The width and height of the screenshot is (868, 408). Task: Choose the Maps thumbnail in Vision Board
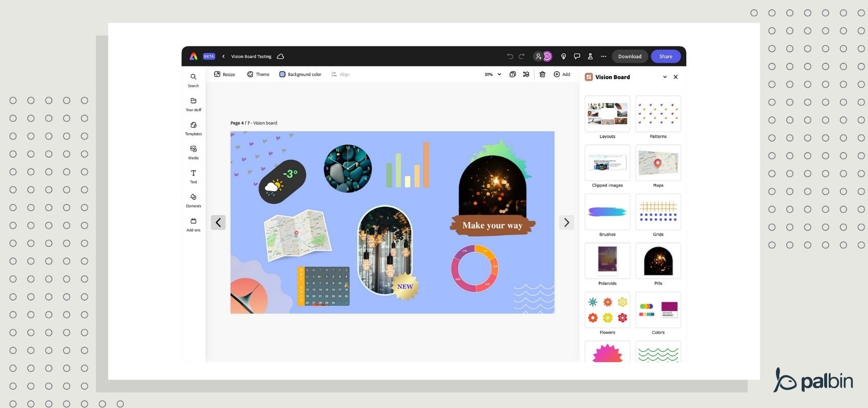(x=658, y=163)
